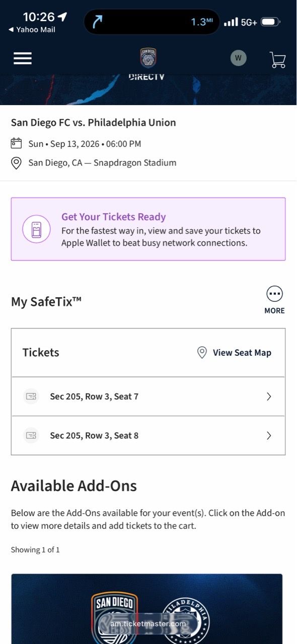Image resolution: width=297 pixels, height=644 pixels.
Task: Tap the am.ticketmaster.com address bar
Action: point(148,623)
